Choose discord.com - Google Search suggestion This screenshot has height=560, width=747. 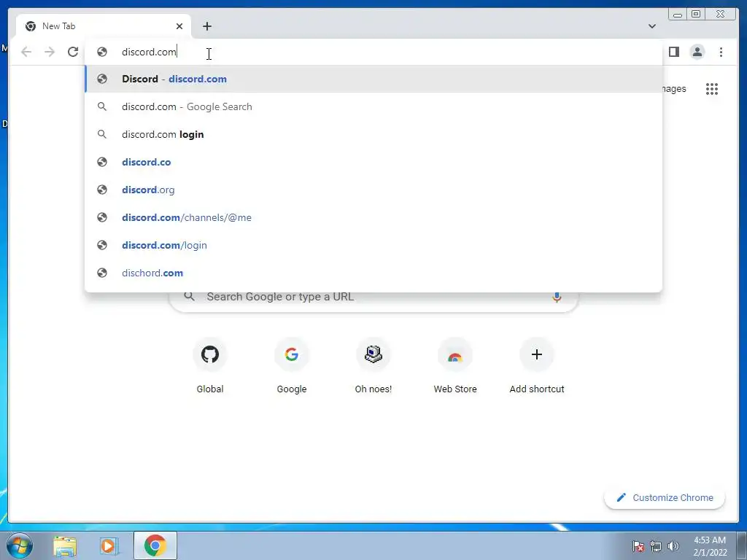[373, 106]
